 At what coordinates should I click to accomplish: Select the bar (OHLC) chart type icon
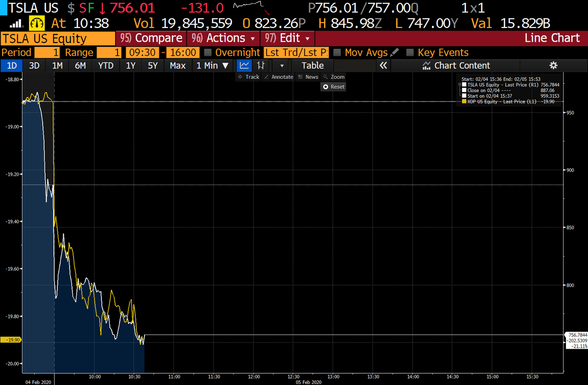(x=261, y=65)
